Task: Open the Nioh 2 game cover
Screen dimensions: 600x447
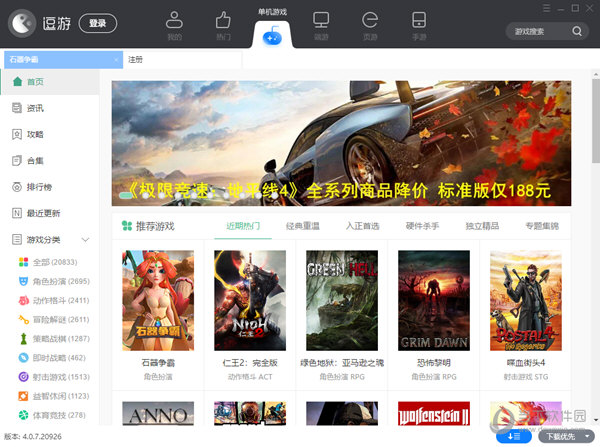Action: click(250, 300)
